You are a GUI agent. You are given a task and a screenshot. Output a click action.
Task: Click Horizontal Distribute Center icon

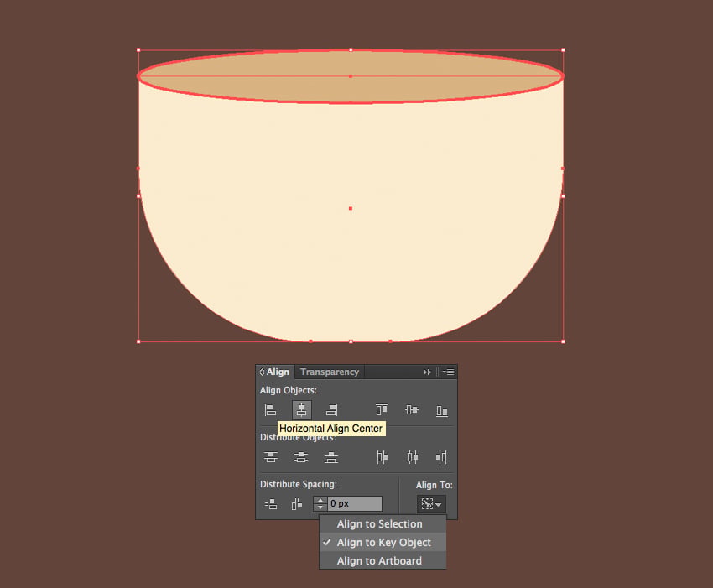(412, 456)
